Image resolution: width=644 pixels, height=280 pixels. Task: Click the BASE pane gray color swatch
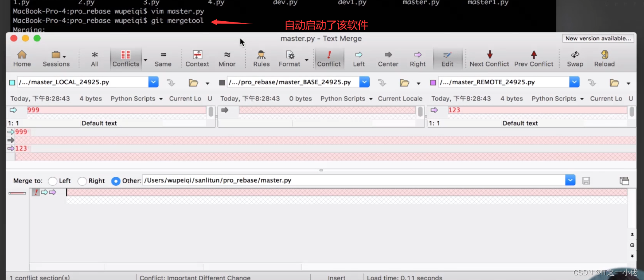tap(222, 82)
